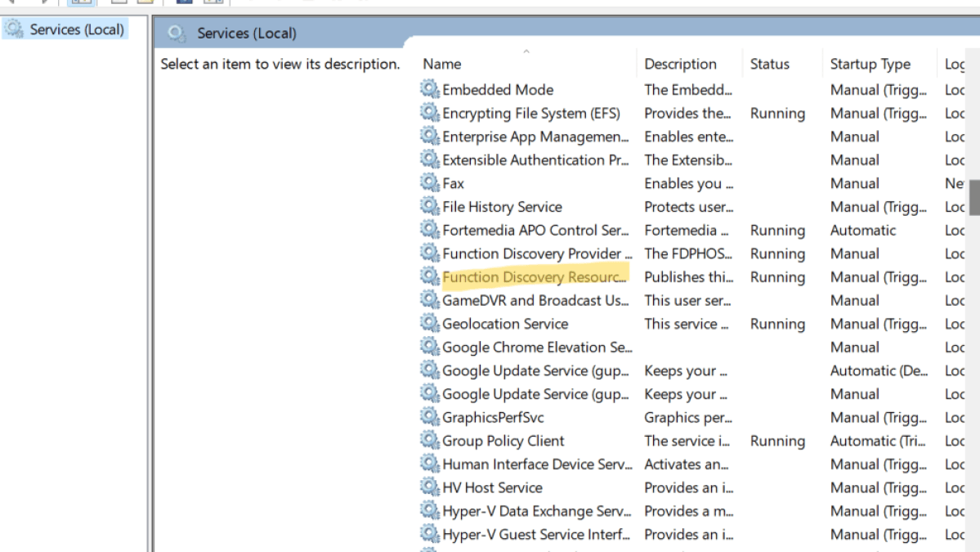The image size is (980, 552).
Task: Click "Publishes thi..." description text
Action: (x=689, y=277)
